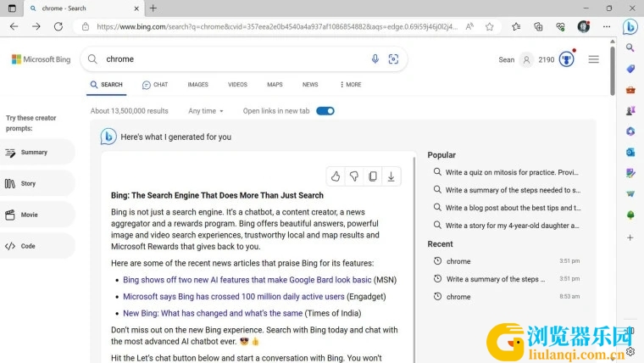Click the Microsoft Bing logo
The image size is (644, 363).
[x=41, y=59]
